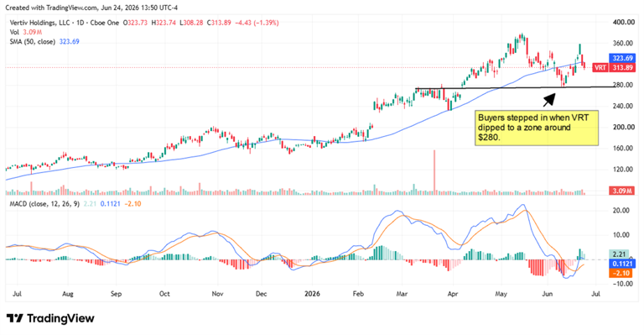Screen dimensions: 644x335
Task: Click the orange -2.10 signal value tag
Action: click(x=621, y=274)
